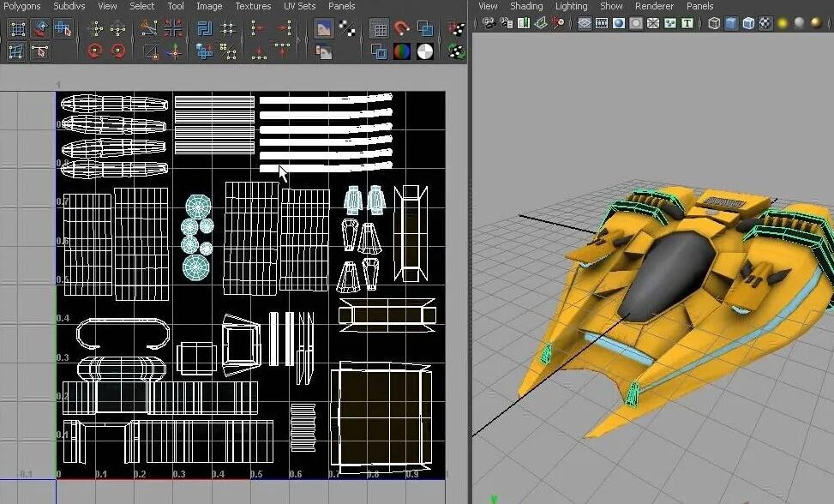Open the UV editor View menu

click(107, 6)
